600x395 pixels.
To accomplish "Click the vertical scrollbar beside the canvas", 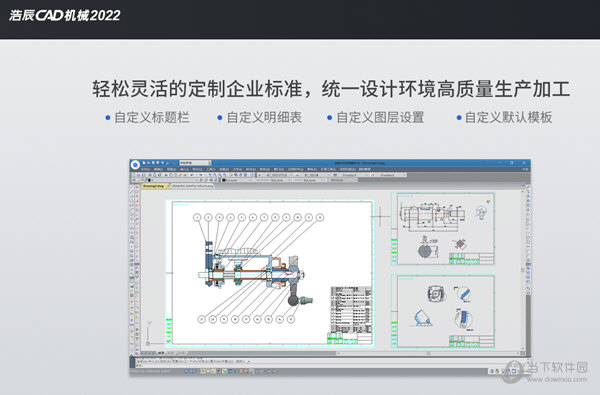I will pos(523,270).
